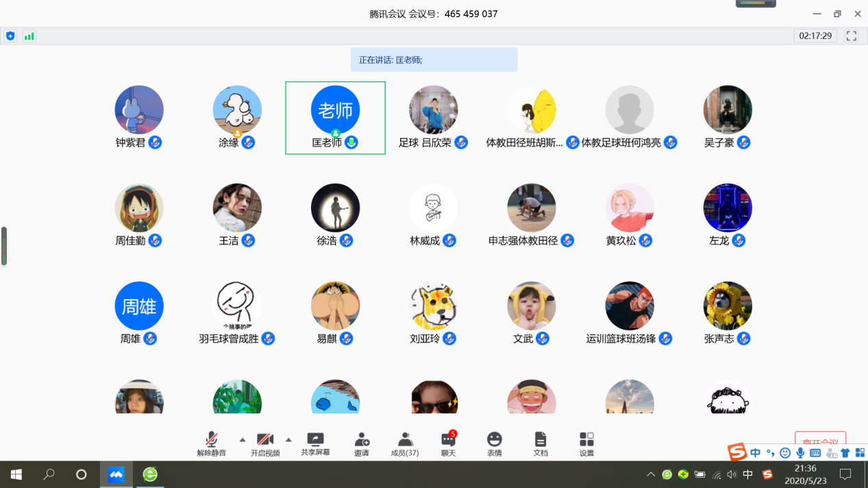Open the 表情 emoji reactions
This screenshot has width=868, height=488.
pos(494,439)
